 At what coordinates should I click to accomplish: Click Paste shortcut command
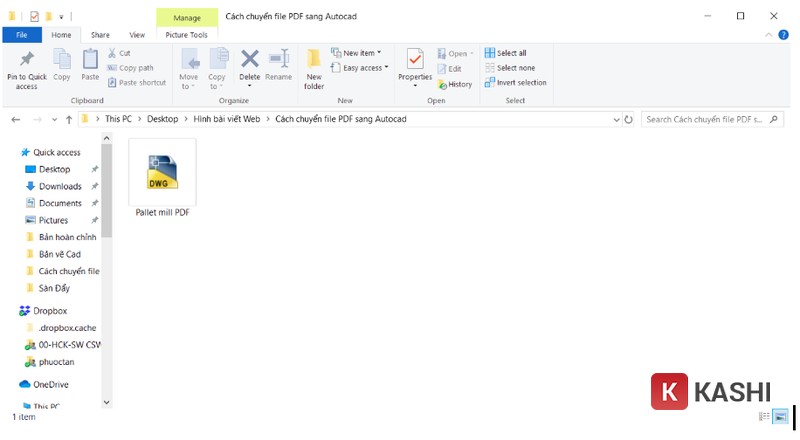(137, 83)
